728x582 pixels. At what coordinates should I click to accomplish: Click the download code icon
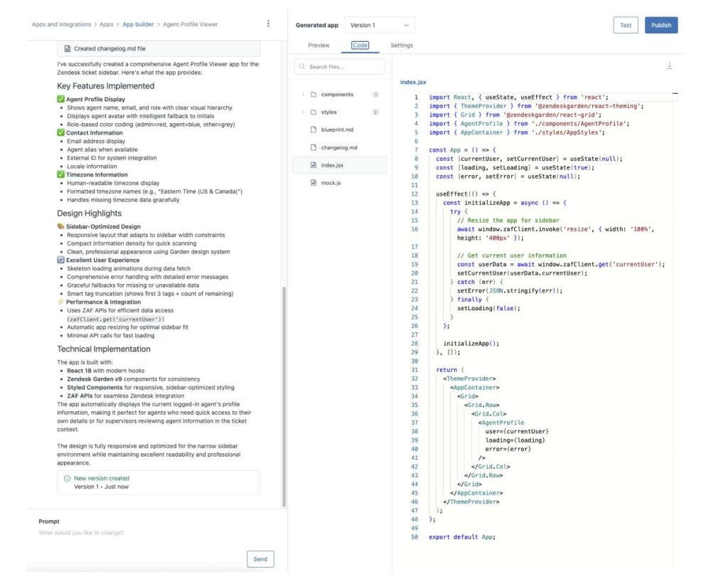click(x=669, y=65)
